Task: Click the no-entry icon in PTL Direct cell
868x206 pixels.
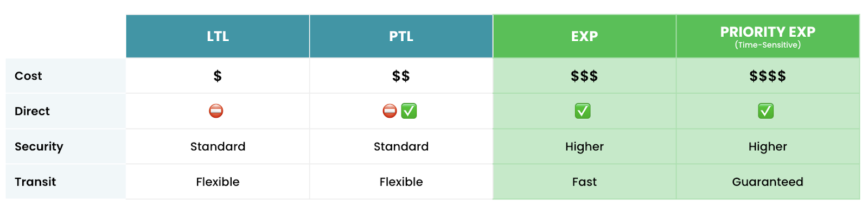Action: tap(390, 111)
